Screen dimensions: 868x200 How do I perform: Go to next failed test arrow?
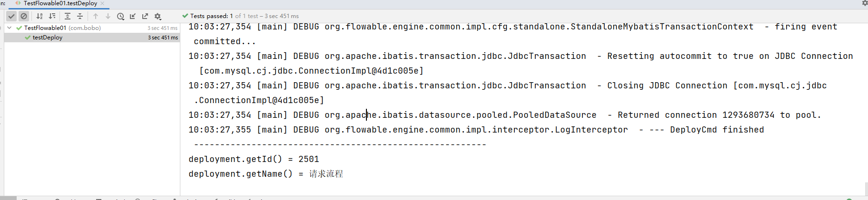(108, 16)
